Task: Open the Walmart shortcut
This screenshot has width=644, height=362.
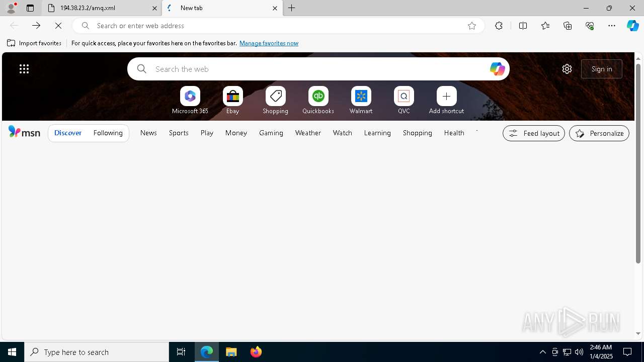Action: 361,100
